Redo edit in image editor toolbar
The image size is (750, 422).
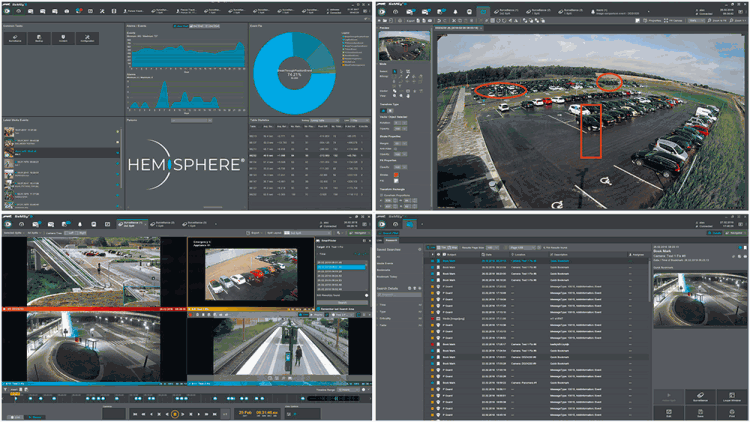445,21
